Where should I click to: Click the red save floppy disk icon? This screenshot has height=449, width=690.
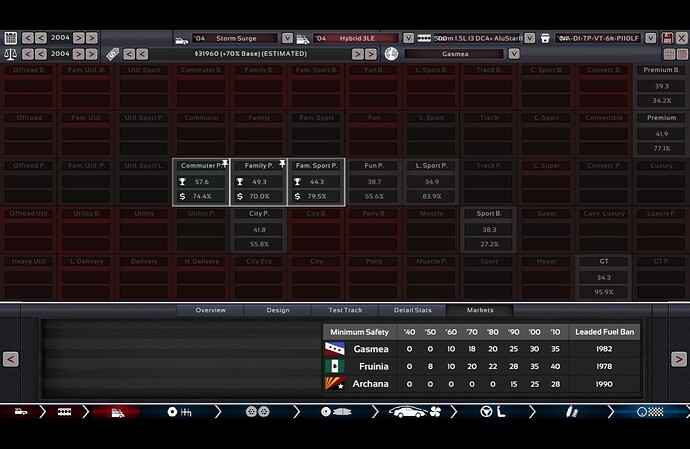point(667,37)
